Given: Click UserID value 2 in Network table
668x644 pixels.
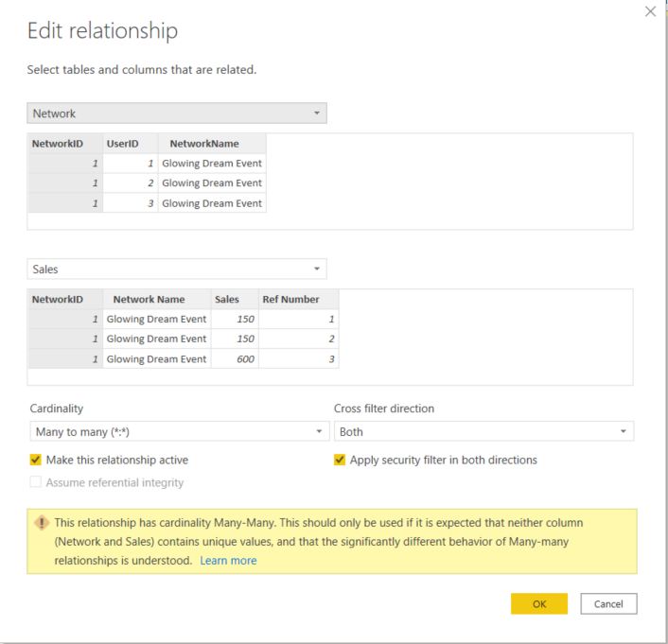Looking at the screenshot, I should pyautogui.click(x=131, y=183).
